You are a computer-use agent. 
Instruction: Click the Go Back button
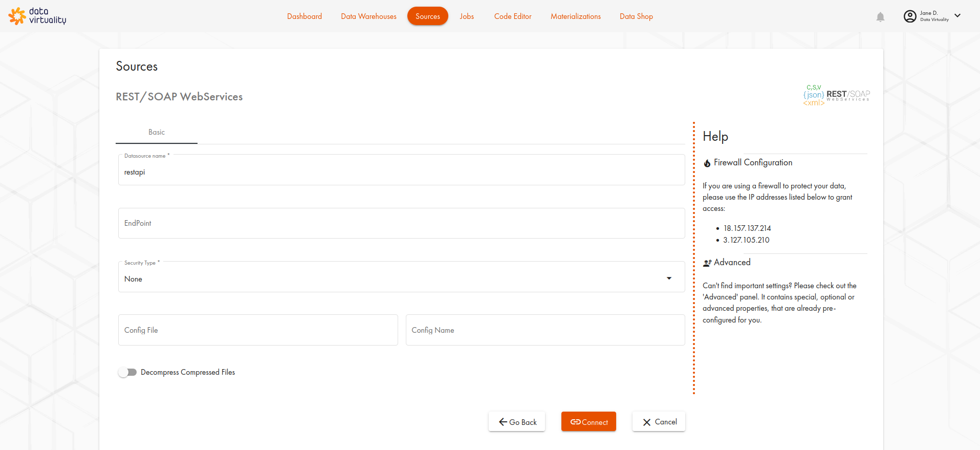(517, 422)
